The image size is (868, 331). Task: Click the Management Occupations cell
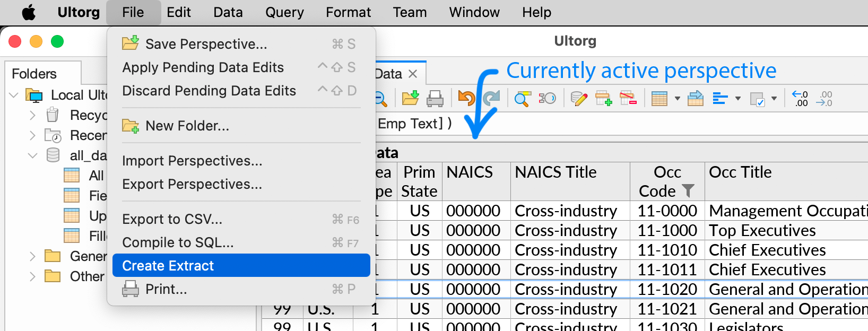click(786, 211)
